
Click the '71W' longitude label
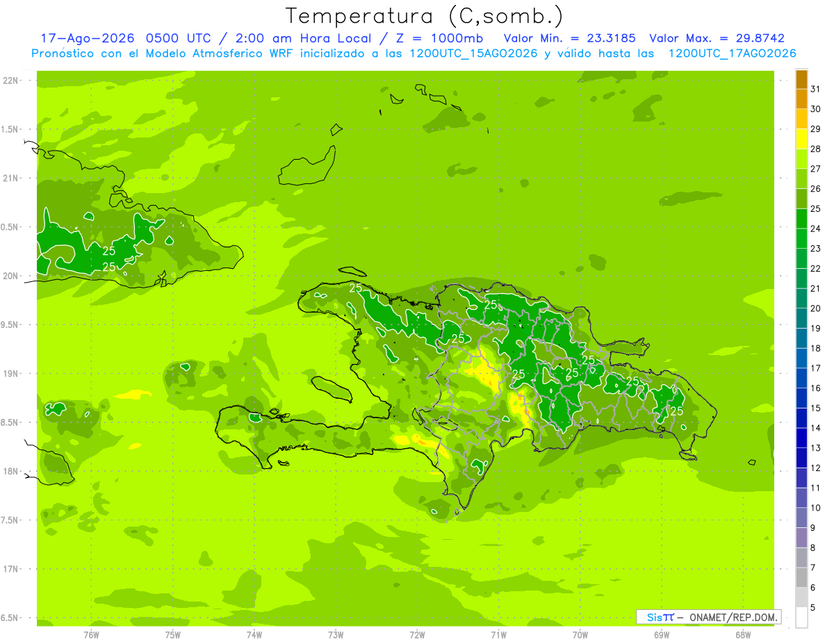[498, 635]
